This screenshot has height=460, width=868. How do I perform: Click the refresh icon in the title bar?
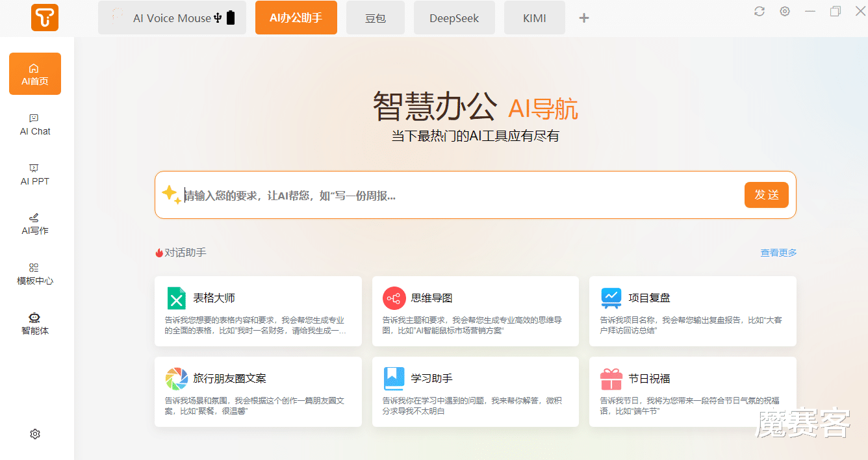[759, 11]
